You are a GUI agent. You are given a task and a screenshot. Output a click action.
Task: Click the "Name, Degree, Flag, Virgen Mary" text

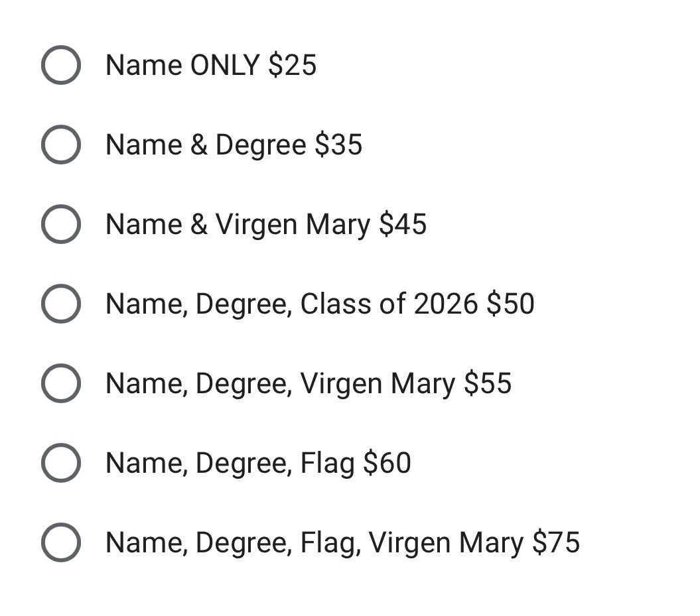click(315, 542)
